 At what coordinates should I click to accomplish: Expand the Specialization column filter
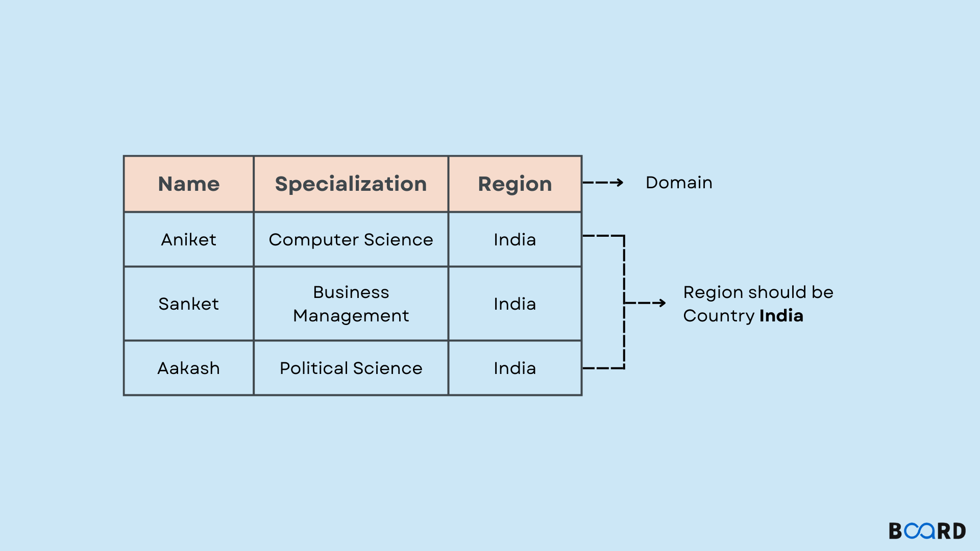click(x=350, y=183)
